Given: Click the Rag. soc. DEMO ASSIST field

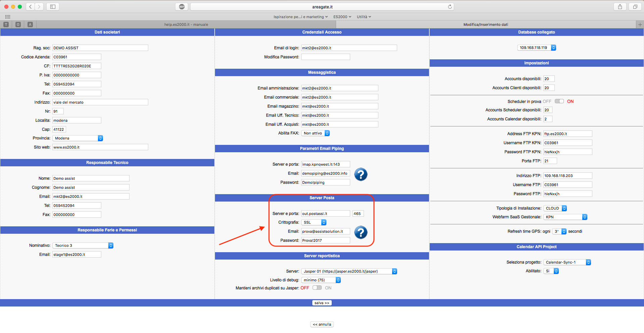Looking at the screenshot, I should 100,48.
